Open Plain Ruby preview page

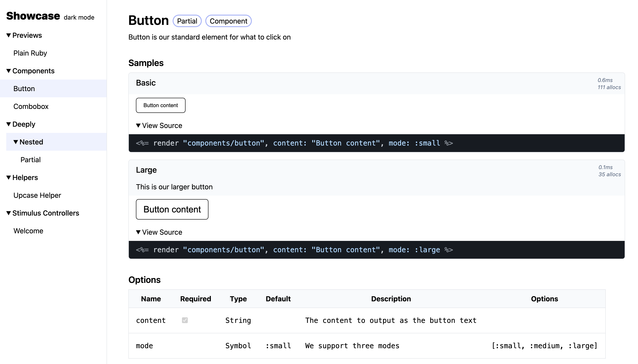click(30, 53)
